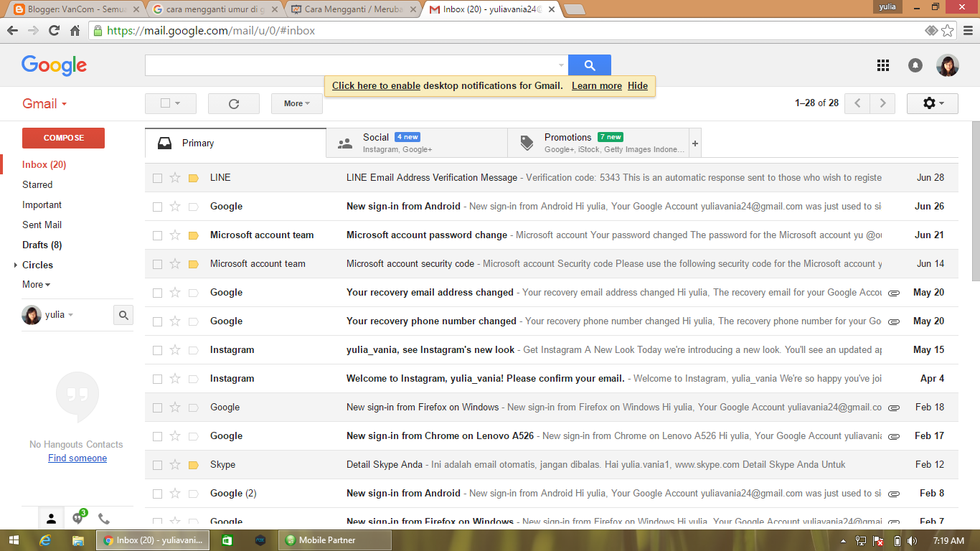Expand the Circles label
The height and width of the screenshot is (551, 980).
pos(16,265)
